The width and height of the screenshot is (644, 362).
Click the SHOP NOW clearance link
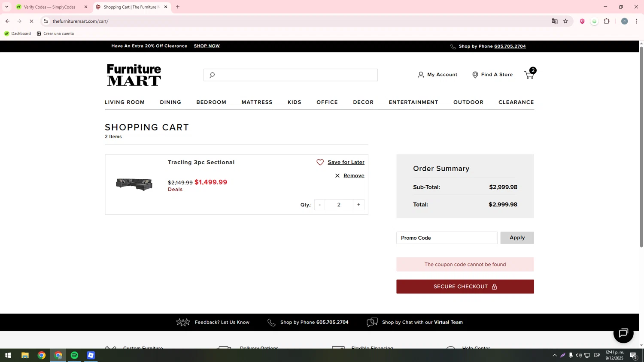tap(207, 46)
